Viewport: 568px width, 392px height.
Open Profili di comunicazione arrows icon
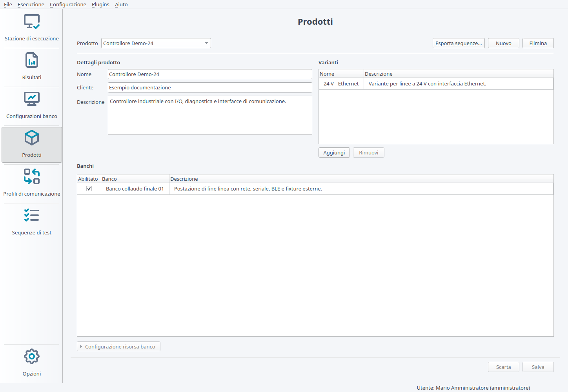[32, 176]
